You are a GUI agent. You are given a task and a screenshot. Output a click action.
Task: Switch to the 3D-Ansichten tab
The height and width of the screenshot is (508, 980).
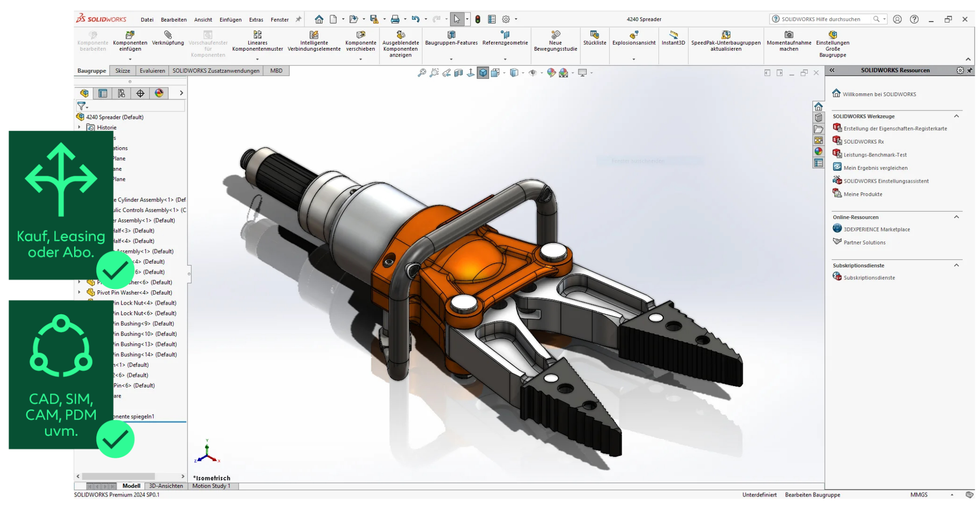pyautogui.click(x=166, y=486)
